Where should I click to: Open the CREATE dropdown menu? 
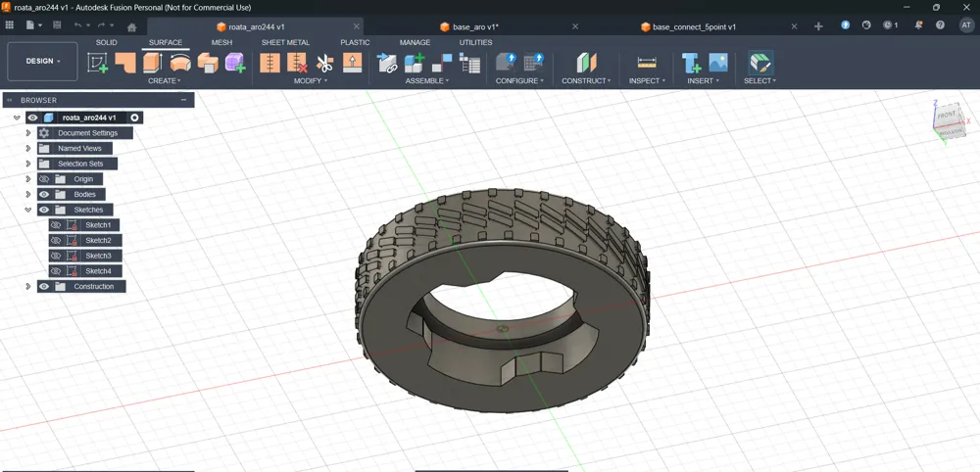pos(165,81)
